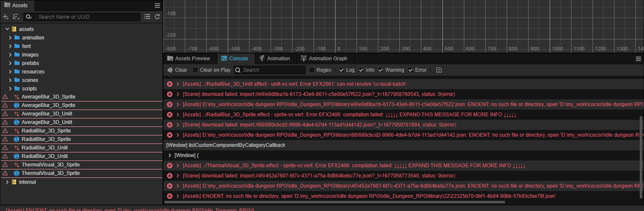Click the refresh icon in Assets panel
This screenshot has height=211, width=644.
tap(157, 17)
